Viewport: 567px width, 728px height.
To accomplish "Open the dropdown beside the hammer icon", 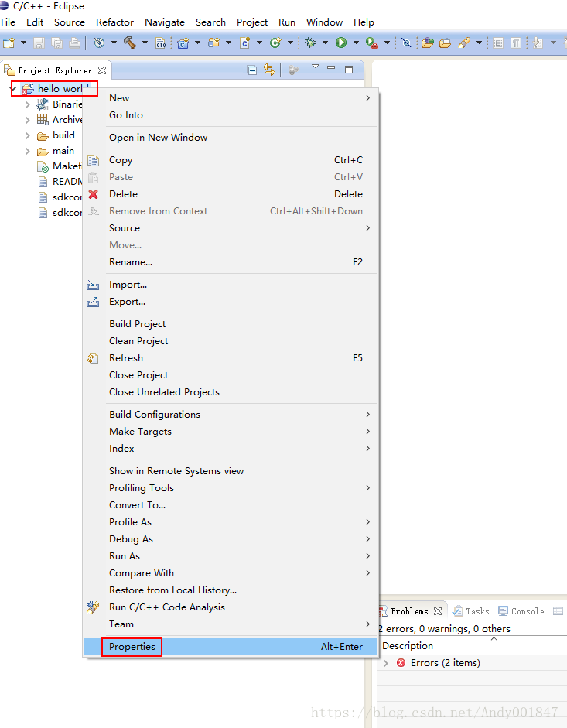I will tap(145, 43).
